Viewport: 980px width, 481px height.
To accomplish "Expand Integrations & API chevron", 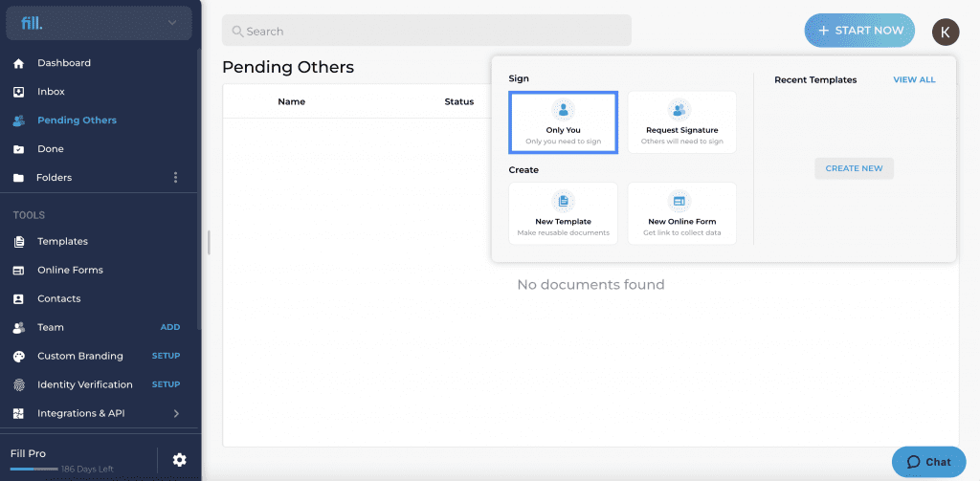I will (x=176, y=413).
